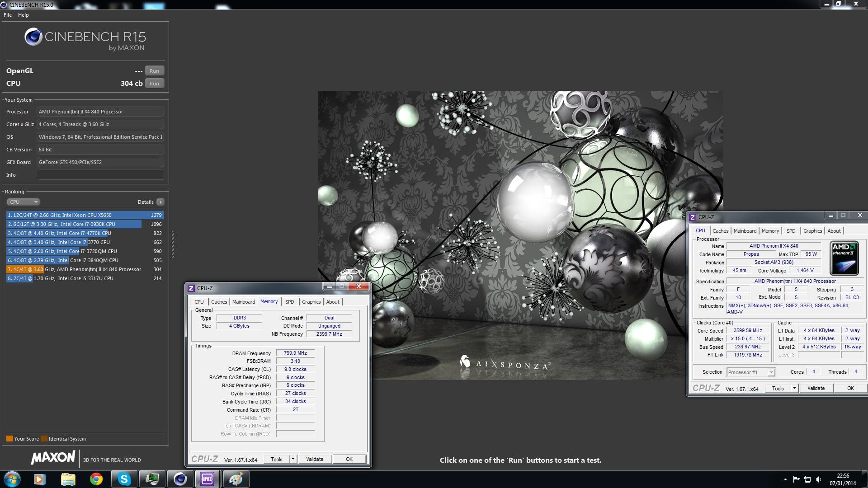Open media player from the taskbar
Image resolution: width=868 pixels, height=488 pixels.
click(x=40, y=479)
